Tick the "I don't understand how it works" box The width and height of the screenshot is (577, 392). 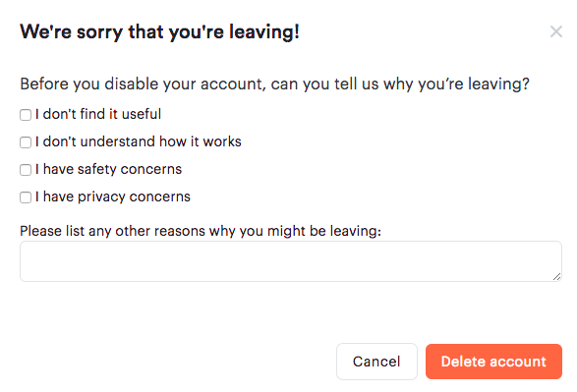(x=26, y=142)
